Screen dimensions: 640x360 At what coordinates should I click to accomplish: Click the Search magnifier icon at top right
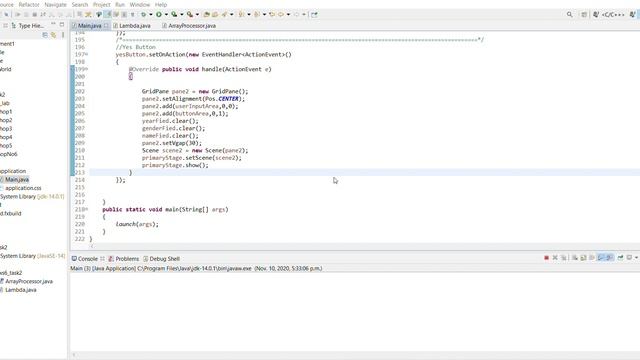pyautogui.click(x=569, y=14)
